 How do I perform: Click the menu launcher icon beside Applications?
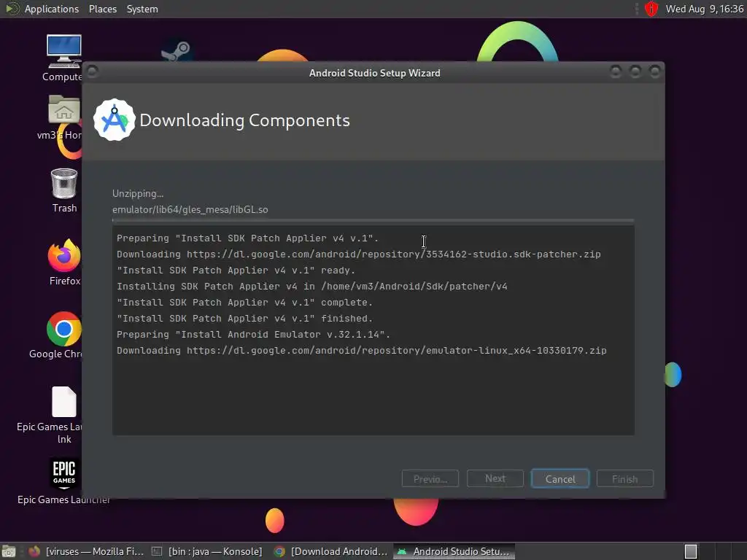(x=11, y=9)
